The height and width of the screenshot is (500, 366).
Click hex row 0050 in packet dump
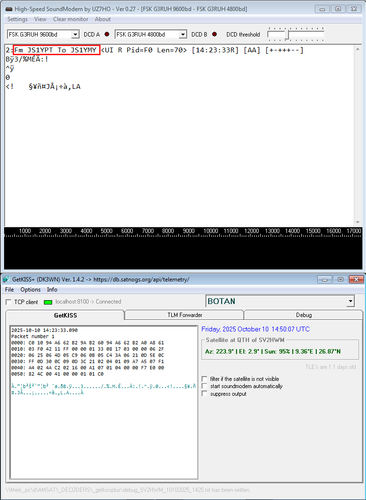[x=59, y=374]
